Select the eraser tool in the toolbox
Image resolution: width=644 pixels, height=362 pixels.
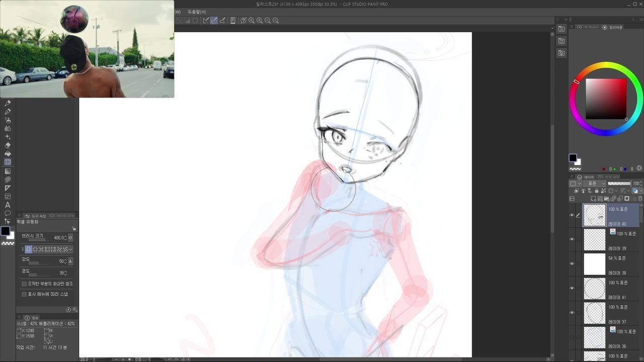8,145
